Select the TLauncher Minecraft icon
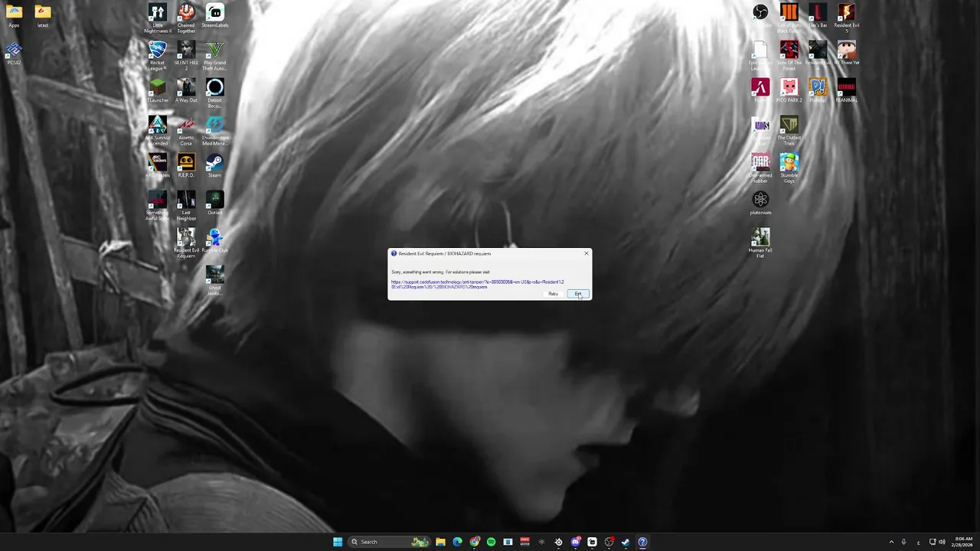 tap(158, 91)
